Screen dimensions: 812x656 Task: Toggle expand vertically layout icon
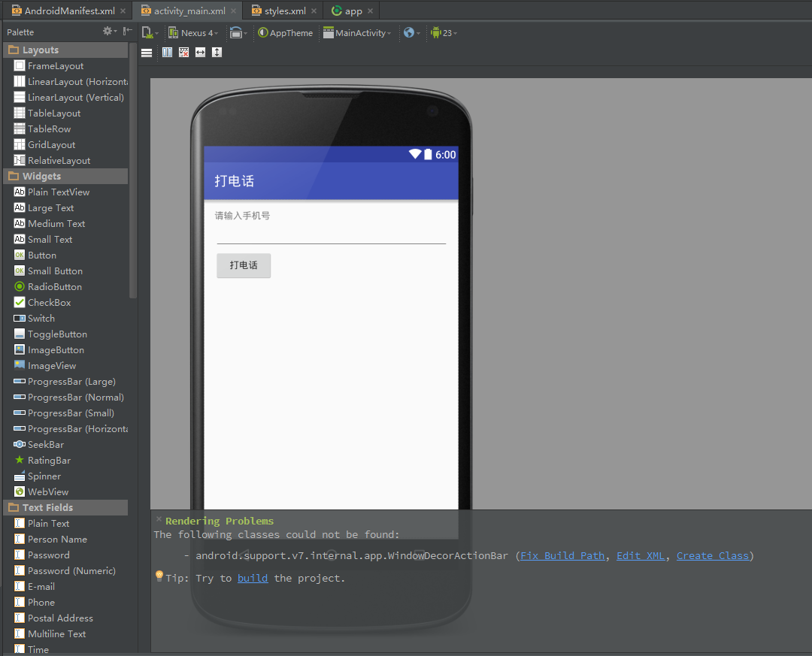tap(217, 53)
